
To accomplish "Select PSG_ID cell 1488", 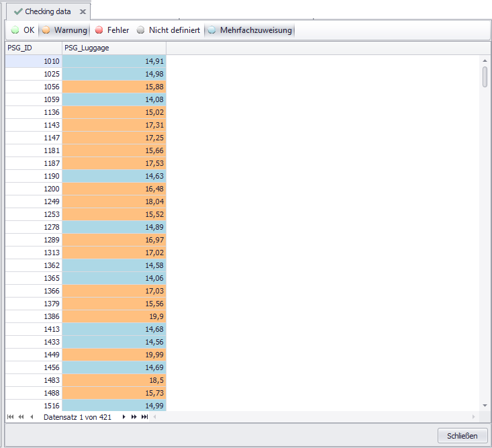I will [x=34, y=393].
